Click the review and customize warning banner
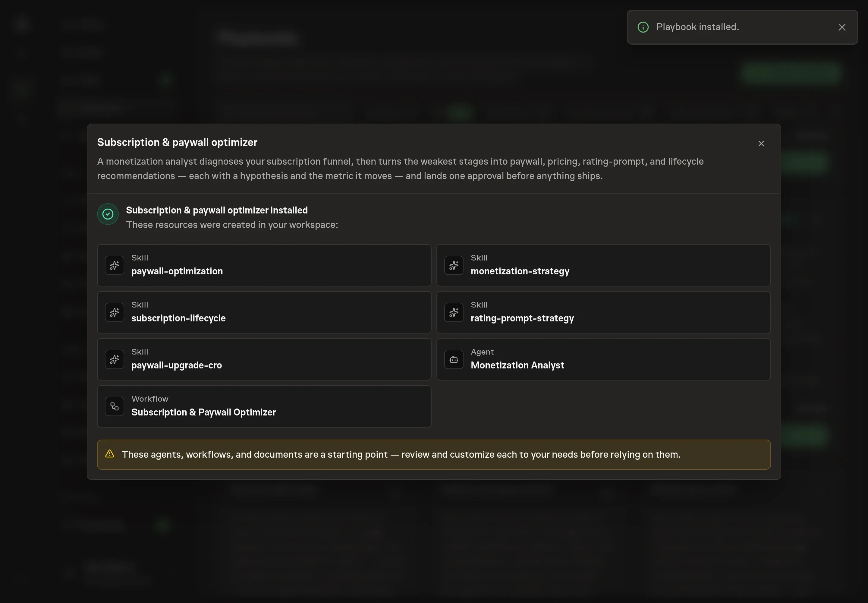The image size is (868, 603). 434,455
